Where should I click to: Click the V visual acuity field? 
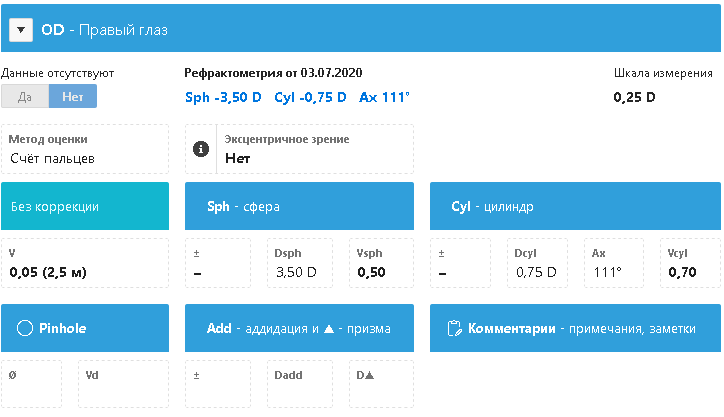pos(85,264)
